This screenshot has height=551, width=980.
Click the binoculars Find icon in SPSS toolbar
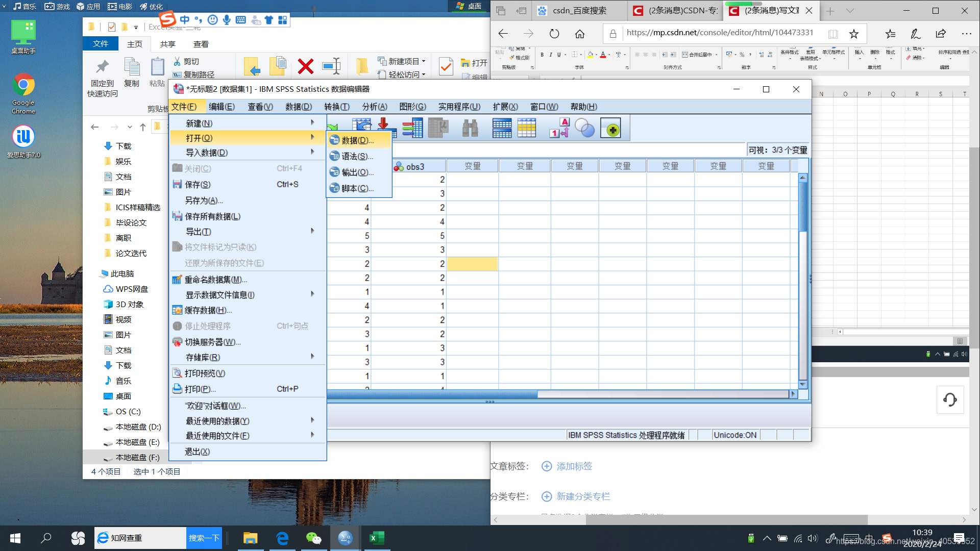(x=470, y=128)
